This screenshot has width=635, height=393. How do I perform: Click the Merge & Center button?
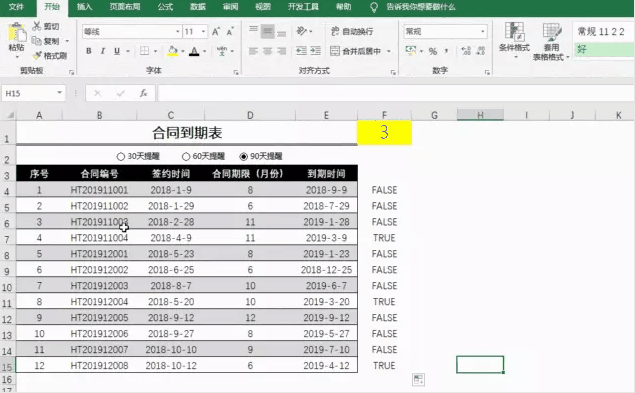pos(356,51)
